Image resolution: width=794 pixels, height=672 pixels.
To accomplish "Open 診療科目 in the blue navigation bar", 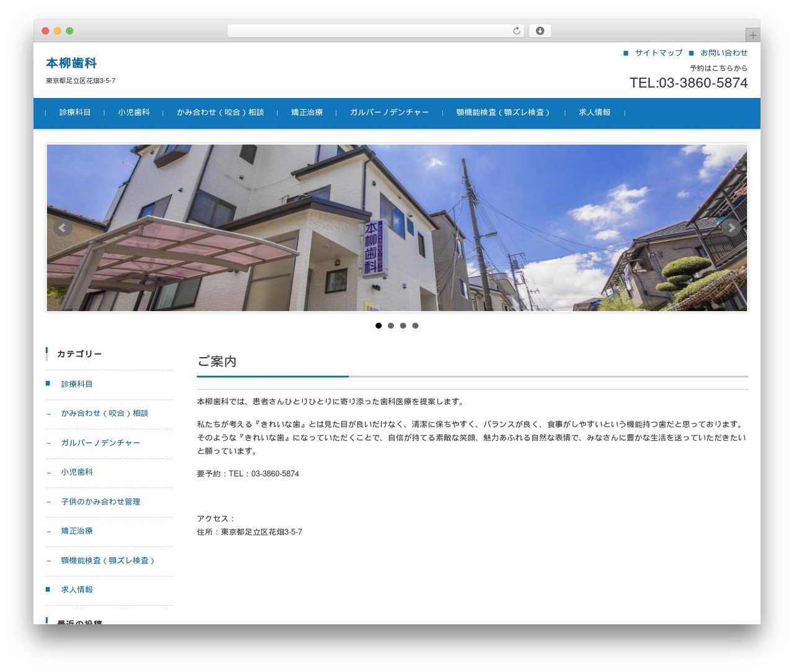I will tap(75, 112).
